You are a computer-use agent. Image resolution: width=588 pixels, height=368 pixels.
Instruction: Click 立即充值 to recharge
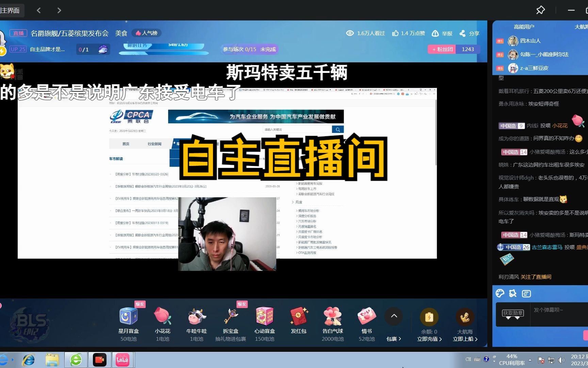pyautogui.click(x=429, y=339)
